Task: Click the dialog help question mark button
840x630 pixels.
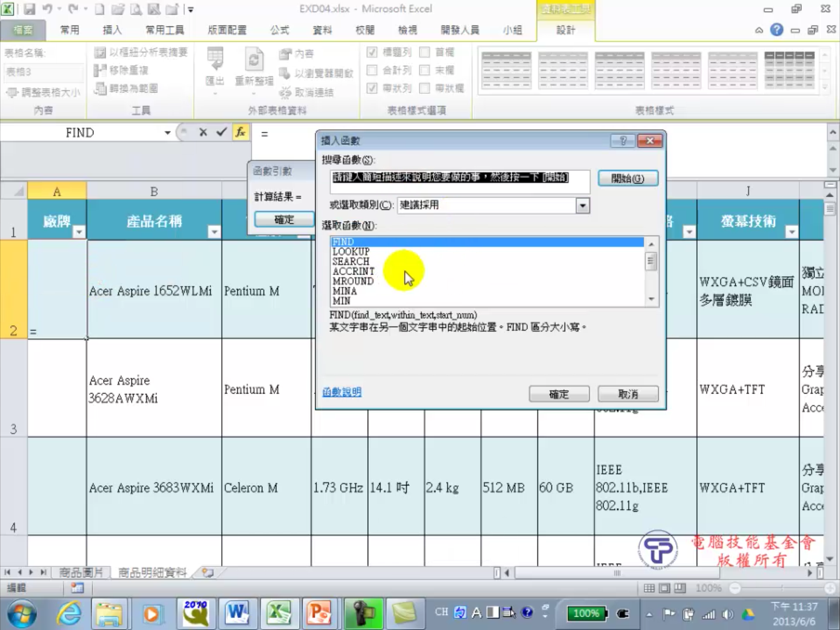Action: pyautogui.click(x=623, y=141)
